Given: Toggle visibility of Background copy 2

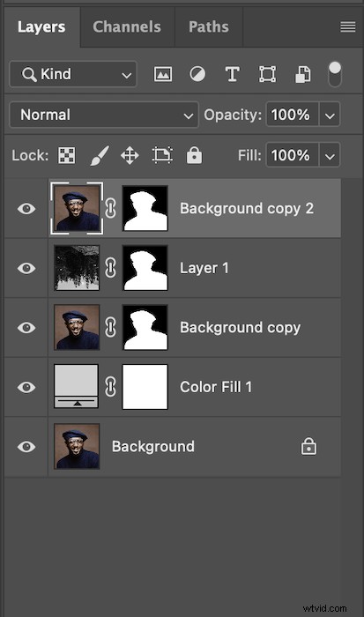Looking at the screenshot, I should (x=26, y=209).
